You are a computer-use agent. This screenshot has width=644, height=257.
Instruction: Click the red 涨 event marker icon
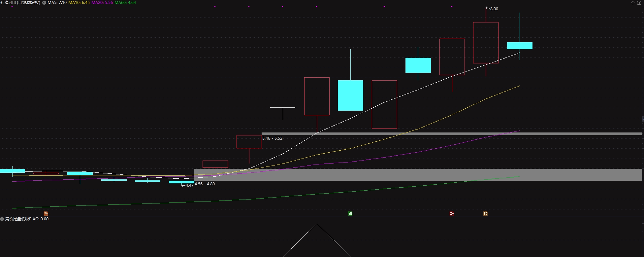(452, 214)
